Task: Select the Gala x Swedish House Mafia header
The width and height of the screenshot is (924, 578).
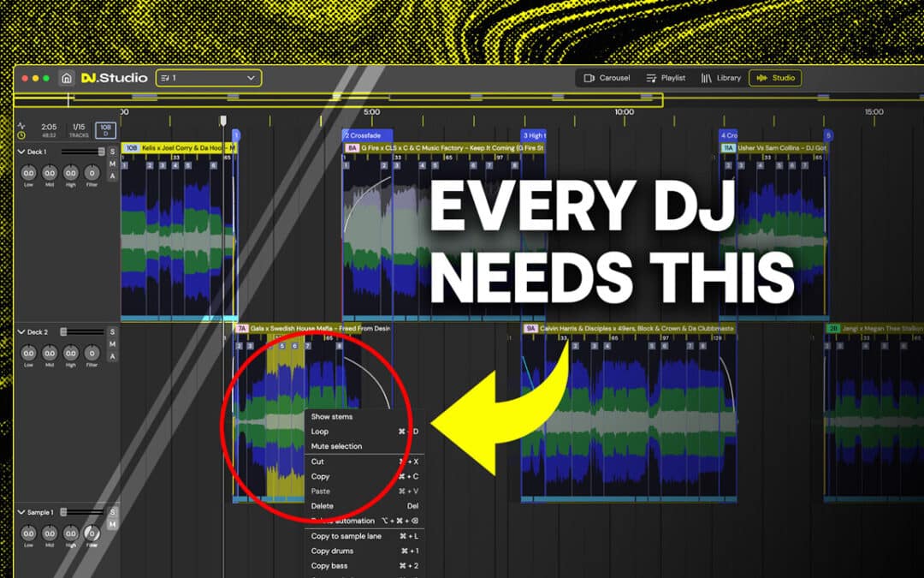Action: coord(311,329)
